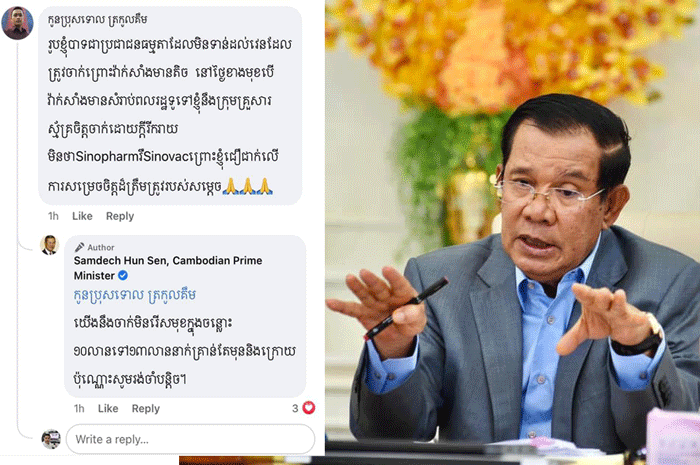The image size is (700, 465).
Task: Open the red heart reaction icon
Action: pyautogui.click(x=309, y=407)
